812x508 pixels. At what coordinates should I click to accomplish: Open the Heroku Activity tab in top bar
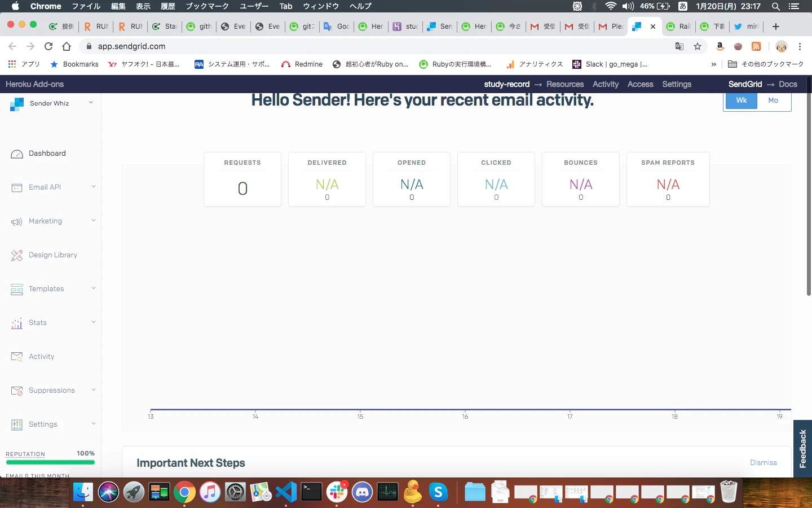(606, 84)
